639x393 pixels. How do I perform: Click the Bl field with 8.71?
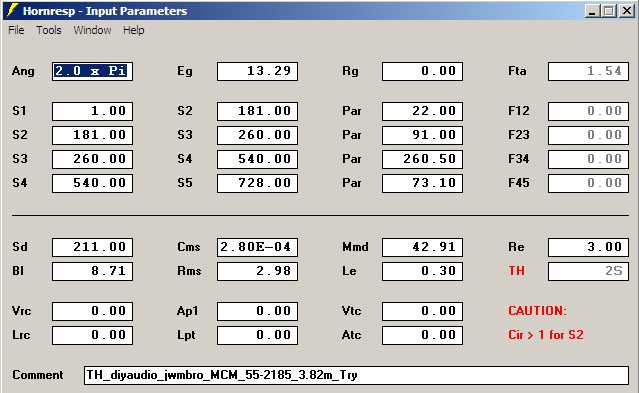click(x=93, y=271)
